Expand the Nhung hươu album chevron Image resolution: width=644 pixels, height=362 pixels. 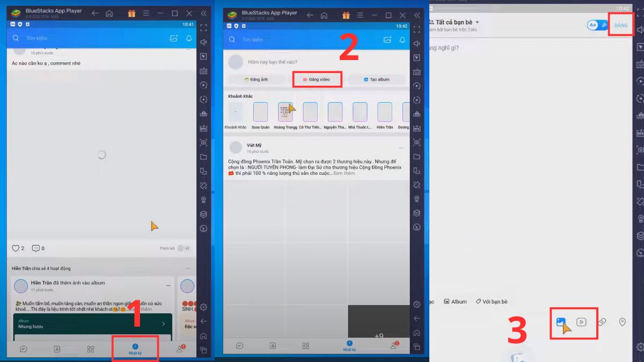[x=164, y=324]
